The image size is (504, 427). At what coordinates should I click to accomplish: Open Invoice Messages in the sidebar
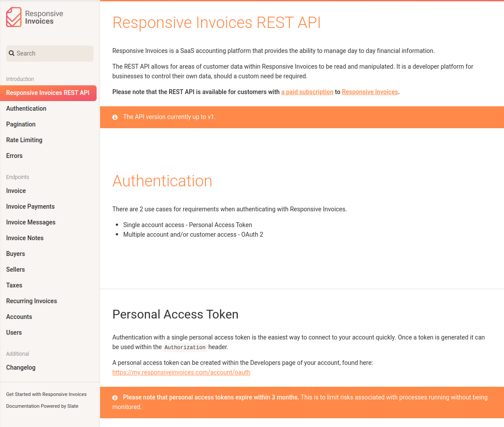coord(31,222)
